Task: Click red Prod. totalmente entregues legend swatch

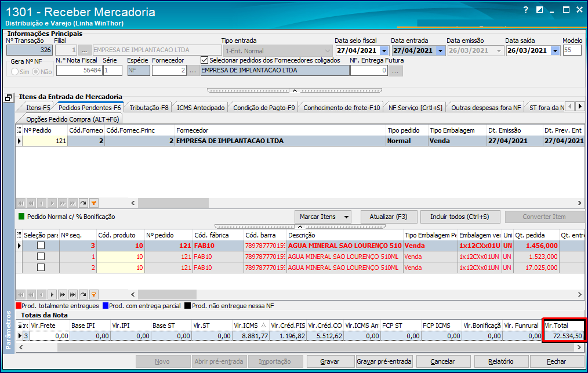Action: coord(19,306)
